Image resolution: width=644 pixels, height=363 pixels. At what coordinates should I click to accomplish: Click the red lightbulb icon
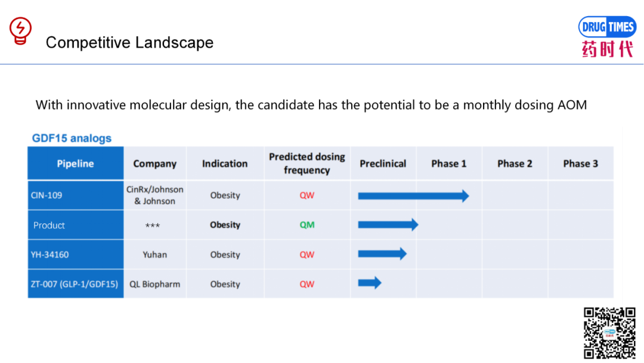click(x=20, y=31)
